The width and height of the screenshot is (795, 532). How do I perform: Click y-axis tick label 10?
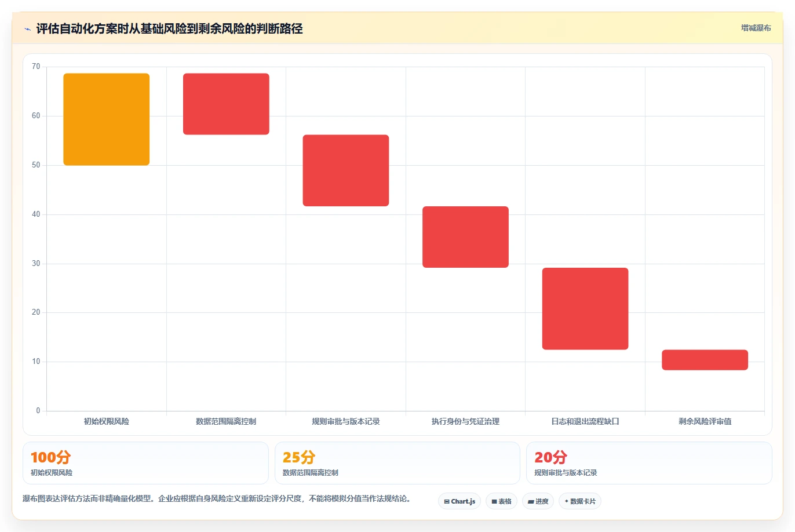pos(36,362)
